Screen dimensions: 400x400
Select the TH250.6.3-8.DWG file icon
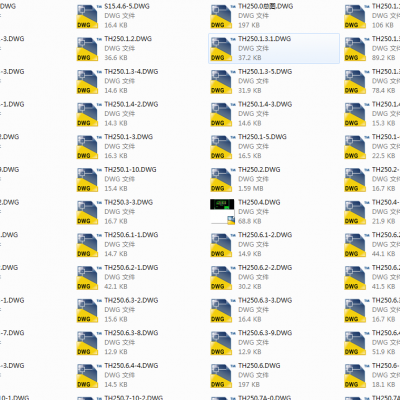(x=87, y=343)
